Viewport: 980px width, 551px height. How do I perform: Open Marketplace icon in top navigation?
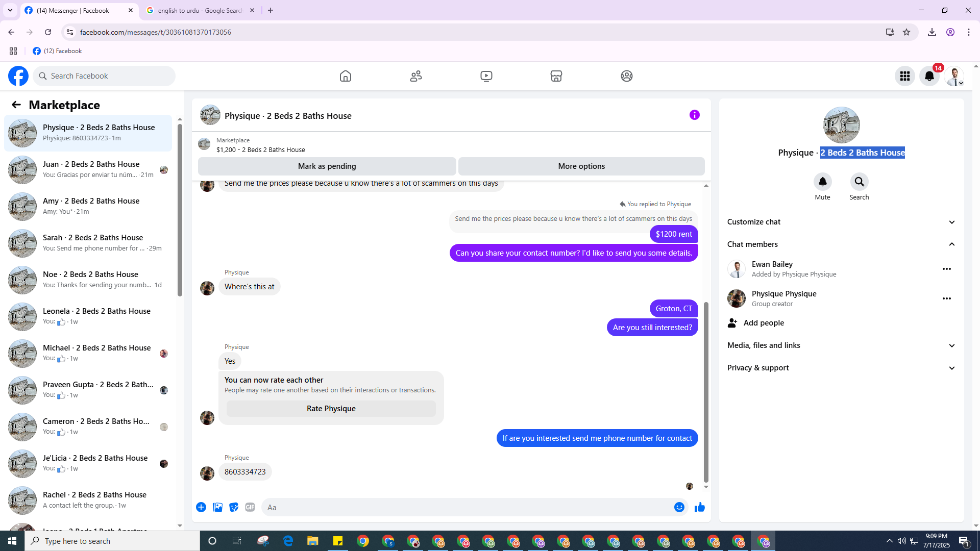(556, 76)
